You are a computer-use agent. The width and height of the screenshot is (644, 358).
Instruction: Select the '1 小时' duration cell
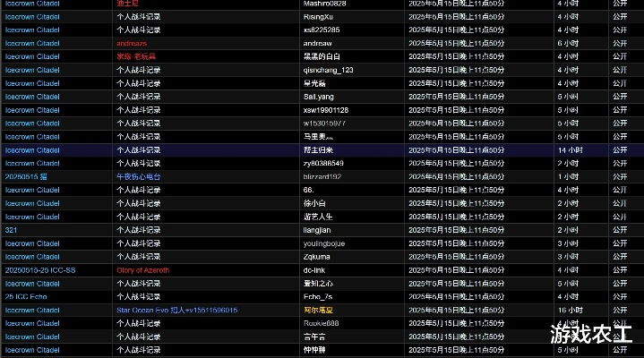pyautogui.click(x=568, y=176)
